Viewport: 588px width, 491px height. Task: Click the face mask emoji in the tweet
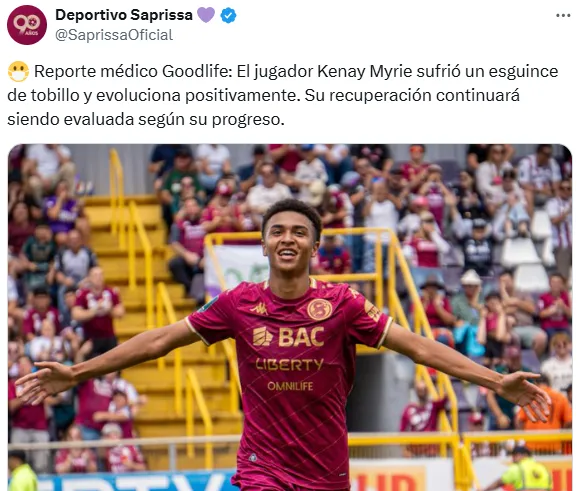18,72
